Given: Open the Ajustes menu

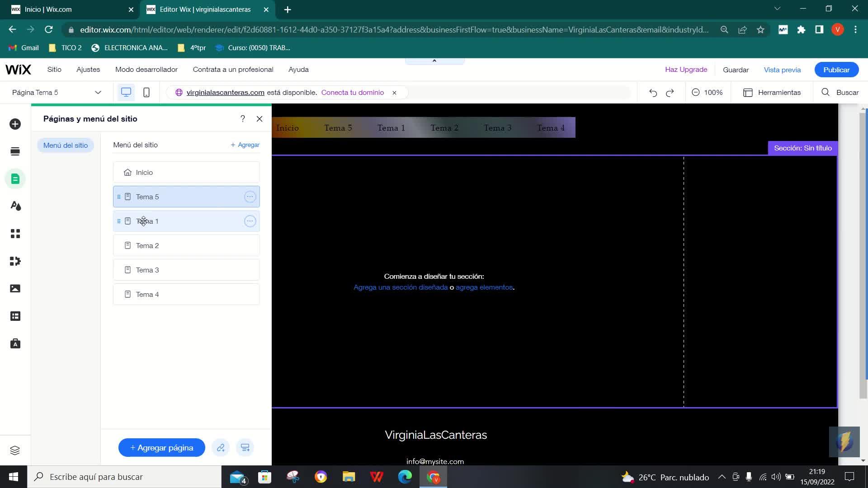Looking at the screenshot, I should 88,70.
